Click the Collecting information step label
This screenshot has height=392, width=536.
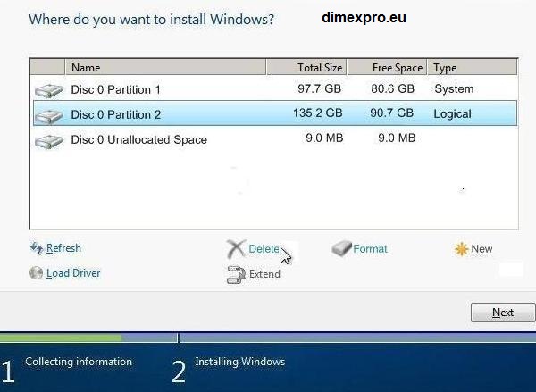79,362
